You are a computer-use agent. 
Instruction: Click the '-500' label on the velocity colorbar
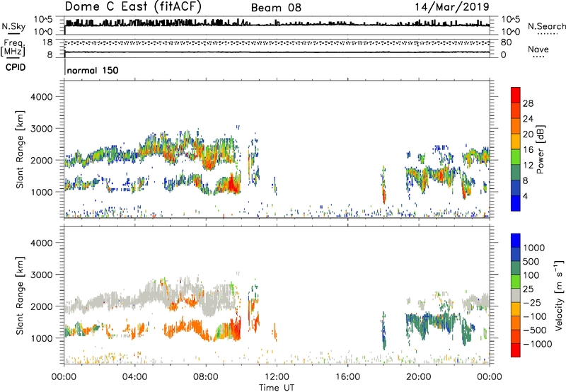(x=535, y=330)
